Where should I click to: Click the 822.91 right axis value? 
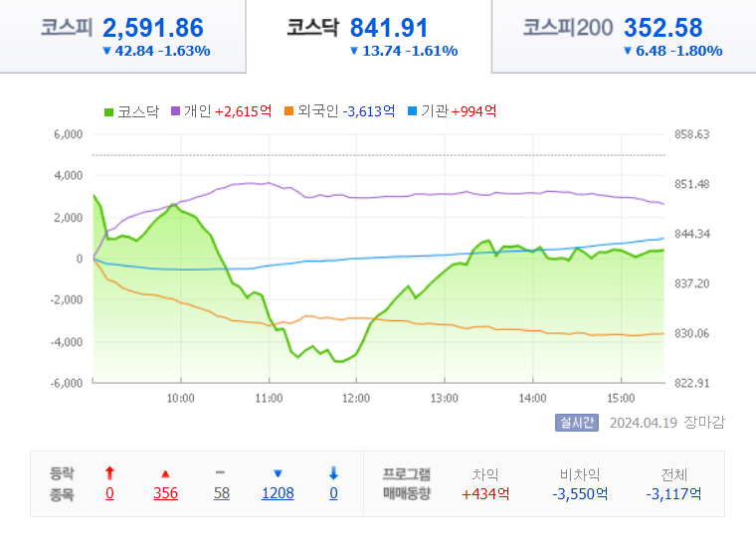692,383
